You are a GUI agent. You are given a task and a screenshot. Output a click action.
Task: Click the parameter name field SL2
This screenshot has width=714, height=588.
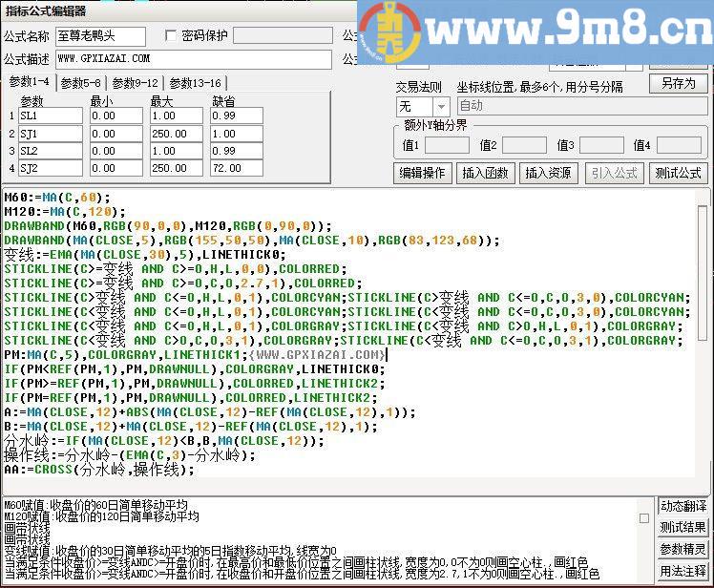click(x=51, y=151)
